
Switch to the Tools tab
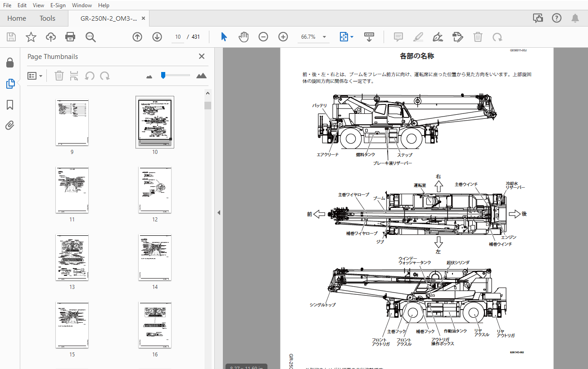click(x=47, y=18)
